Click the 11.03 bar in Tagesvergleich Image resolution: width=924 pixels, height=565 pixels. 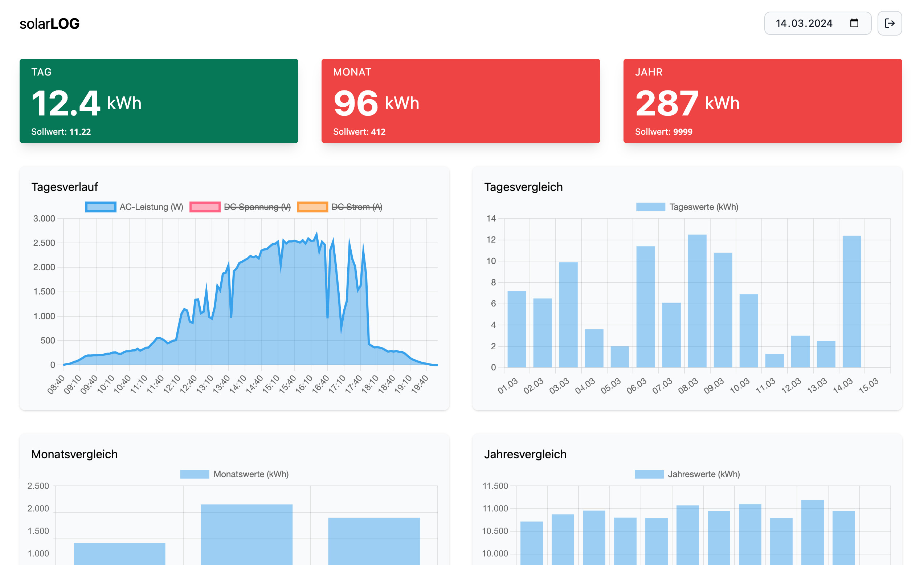tap(774, 361)
